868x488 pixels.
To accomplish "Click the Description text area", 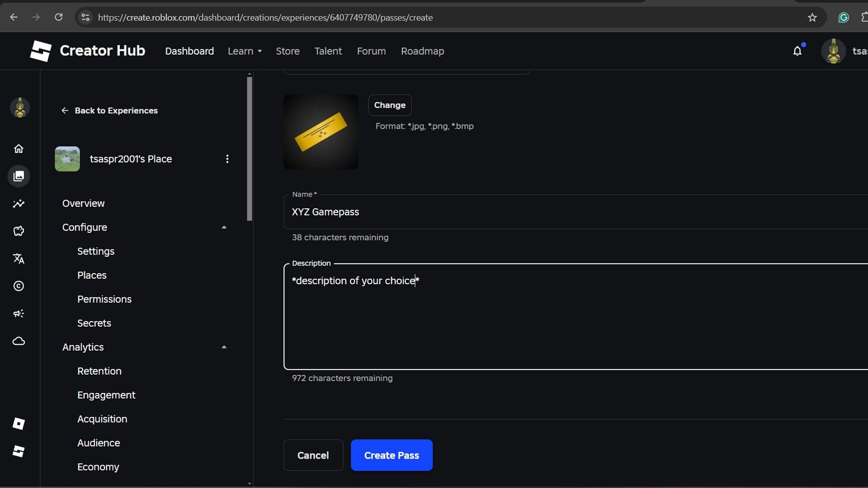I will [x=576, y=316].
